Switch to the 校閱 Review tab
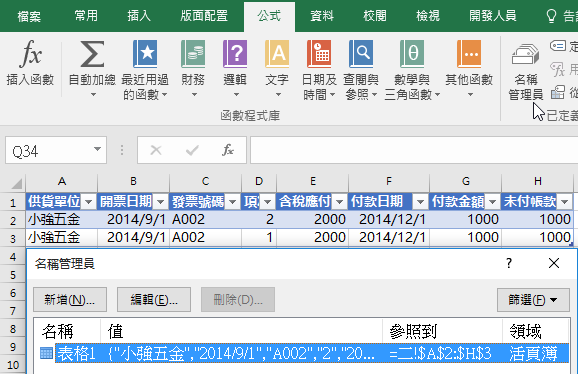 click(x=375, y=16)
